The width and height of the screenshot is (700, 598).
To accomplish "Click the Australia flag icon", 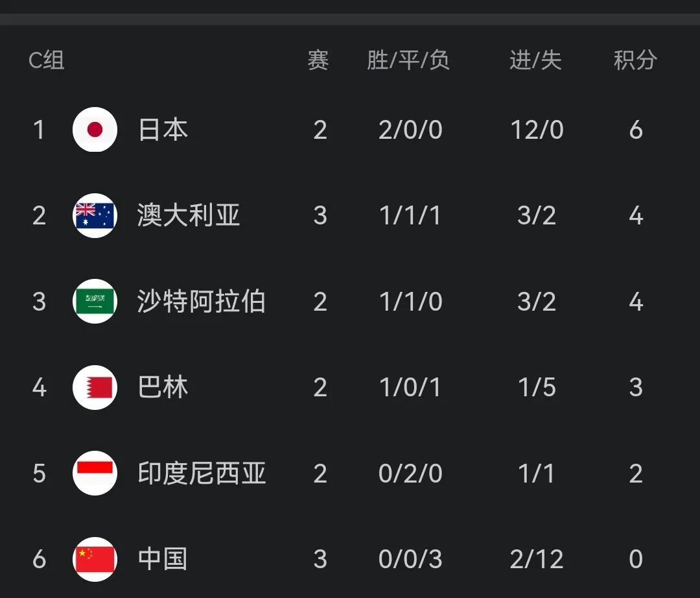I will tap(95, 215).
